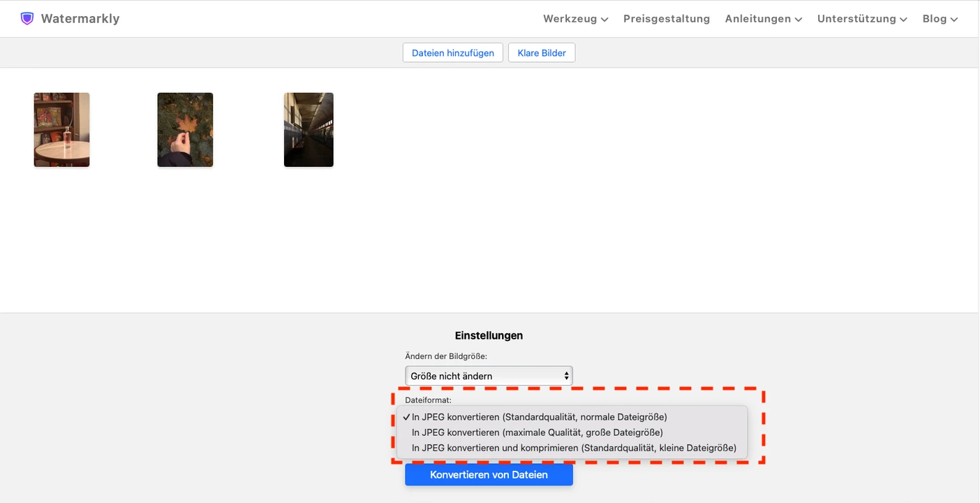Screen dimensions: 980x503
Task: Select the maple leaf photo thumbnail
Action: 185,130
